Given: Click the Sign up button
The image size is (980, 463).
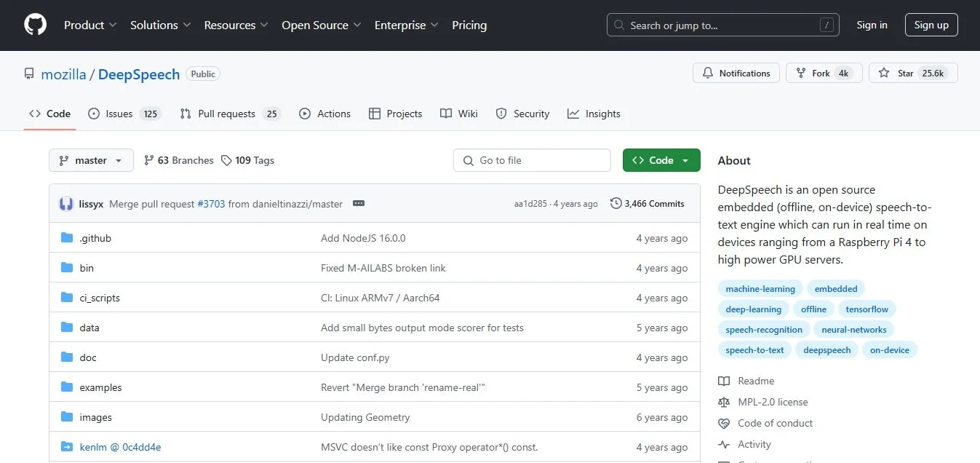Looking at the screenshot, I should coord(931,25).
